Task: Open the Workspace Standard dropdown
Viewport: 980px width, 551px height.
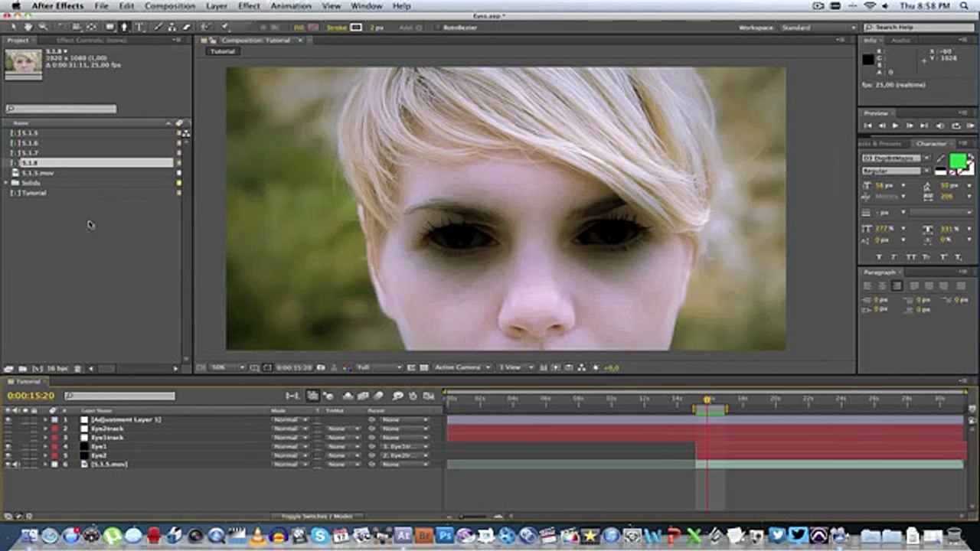Action: tap(817, 28)
